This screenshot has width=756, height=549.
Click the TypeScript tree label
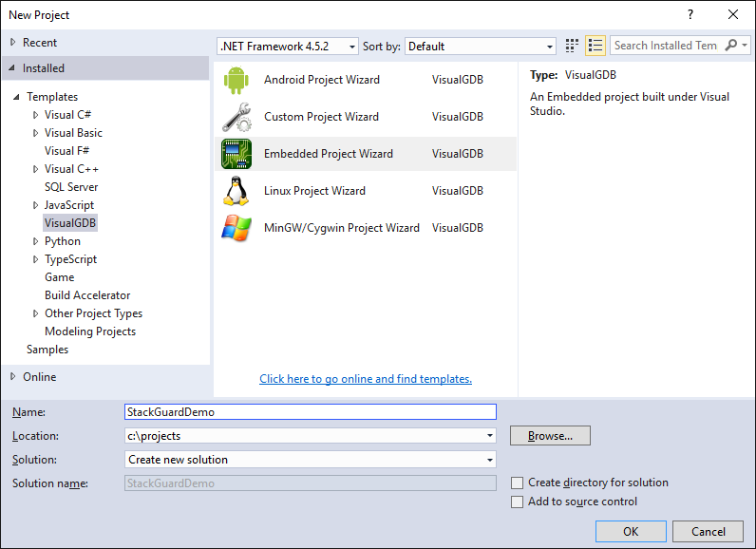click(x=71, y=259)
